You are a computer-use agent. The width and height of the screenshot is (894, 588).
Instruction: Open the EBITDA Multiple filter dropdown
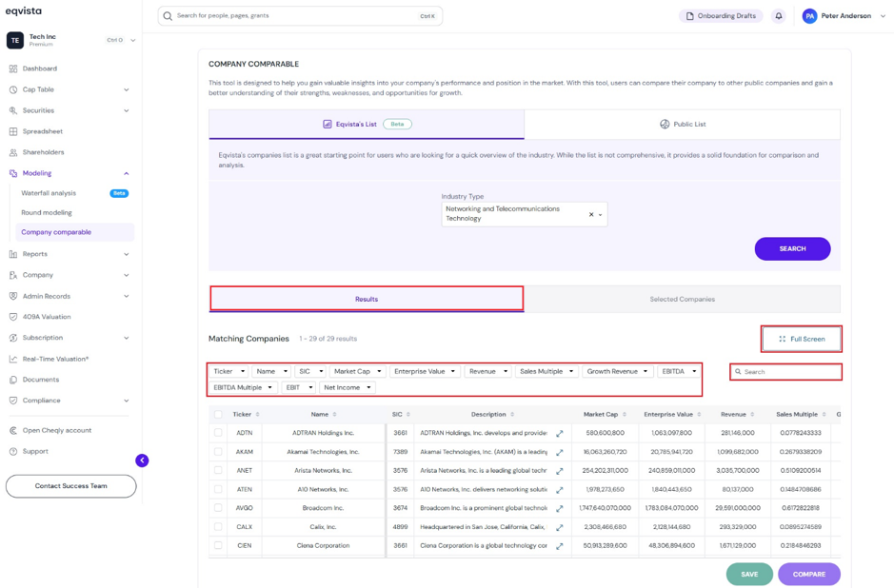[243, 387]
